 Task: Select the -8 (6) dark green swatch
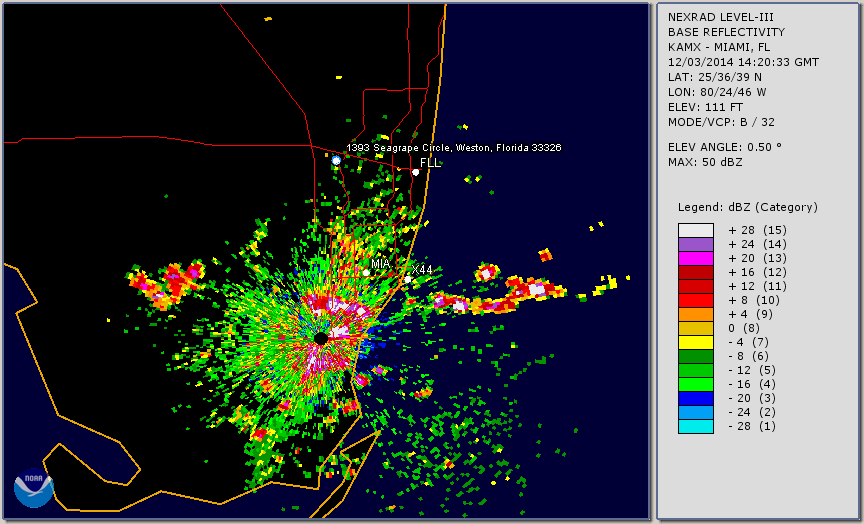click(696, 356)
